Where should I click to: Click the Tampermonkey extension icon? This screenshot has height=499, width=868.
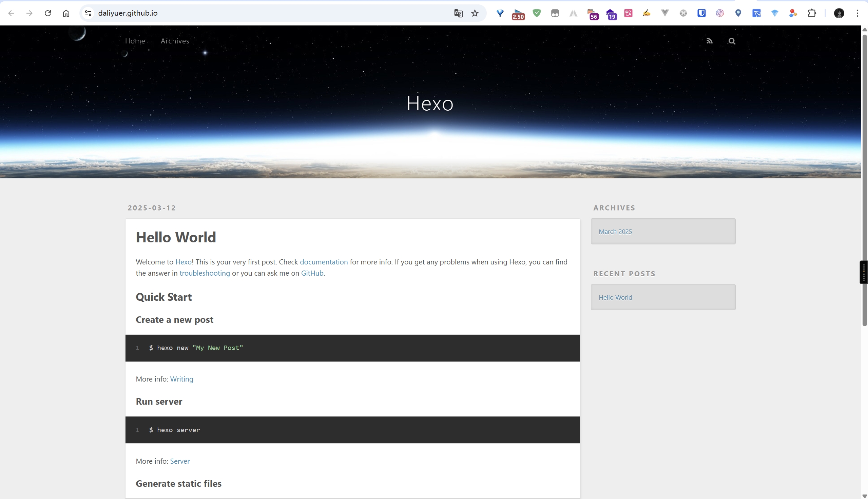555,13
